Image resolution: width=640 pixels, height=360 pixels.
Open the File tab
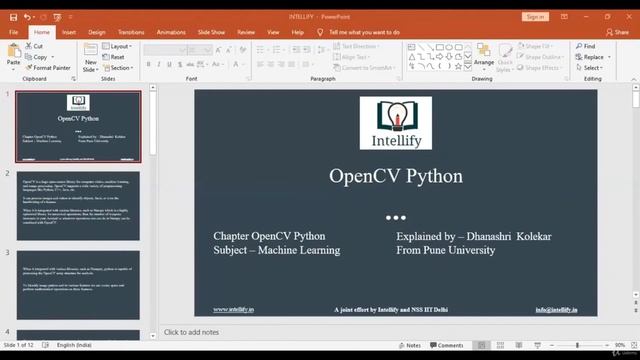(13, 32)
